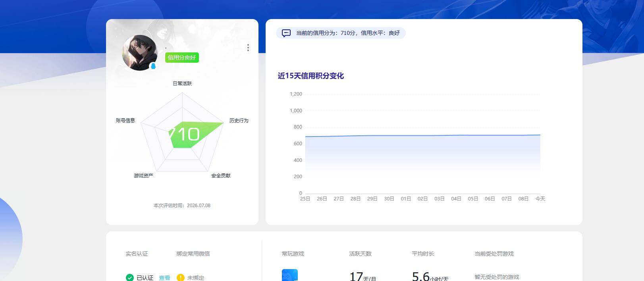This screenshot has width=644, height=281.
Task: Click the 安全贡献 radar axis label
Action: 221,175
